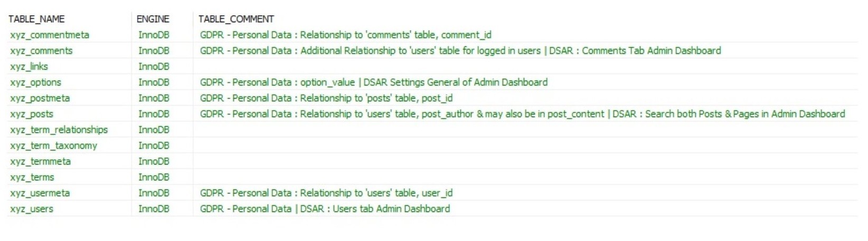Viewport: 868px width, 241px height.
Task: Click the xyz_postmeta table name cell
Action: point(40,98)
